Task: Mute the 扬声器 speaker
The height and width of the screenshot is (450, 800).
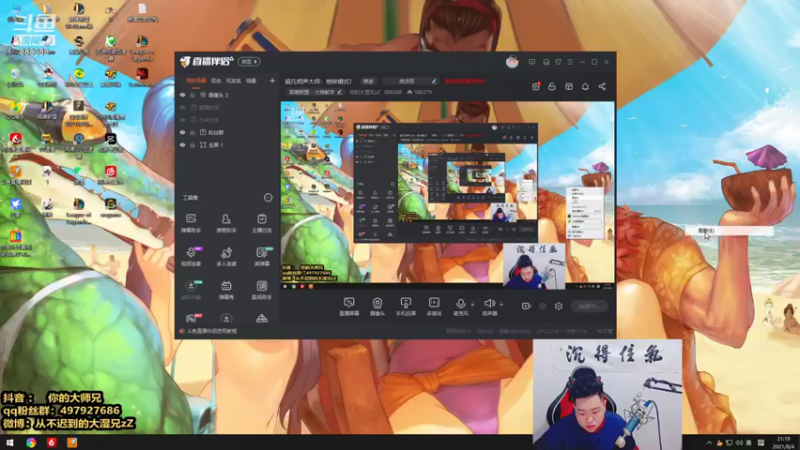Action: pos(489,307)
